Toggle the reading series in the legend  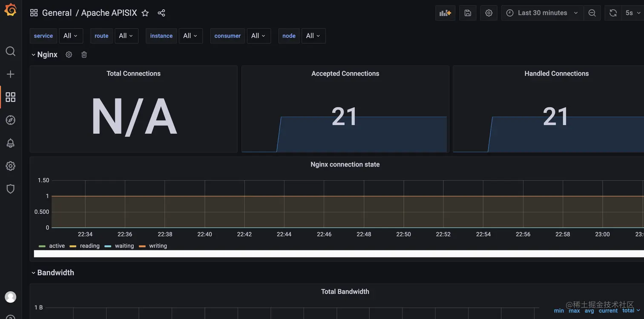[x=90, y=246]
